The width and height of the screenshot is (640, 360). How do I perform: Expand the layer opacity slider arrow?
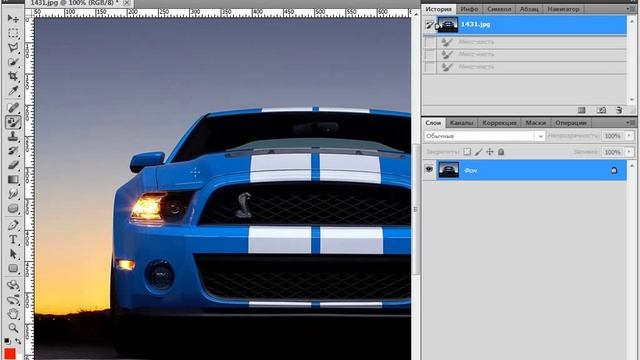point(629,136)
